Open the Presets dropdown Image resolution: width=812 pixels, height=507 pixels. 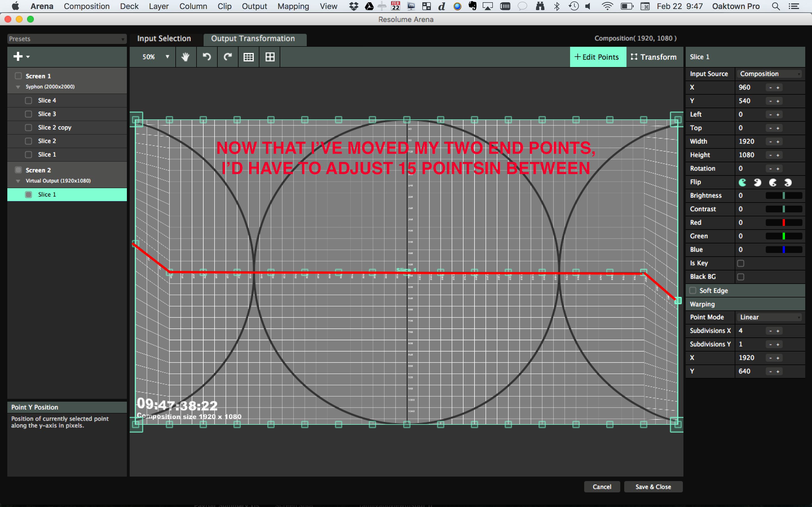(67, 39)
